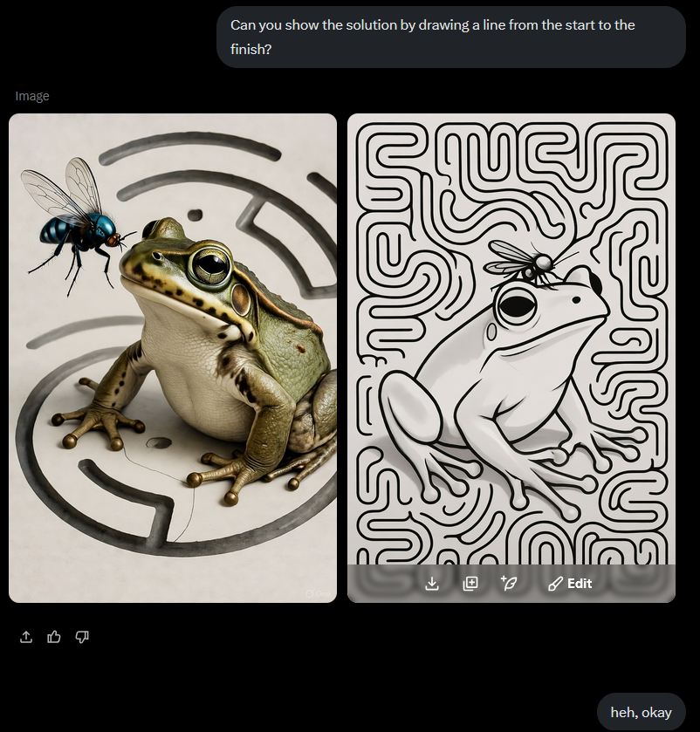Download the maze frog image
Image resolution: width=700 pixels, height=732 pixels.
(x=432, y=583)
